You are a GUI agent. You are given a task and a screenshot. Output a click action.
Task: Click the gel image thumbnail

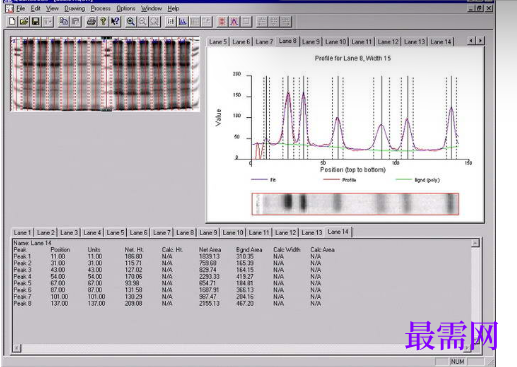point(105,74)
